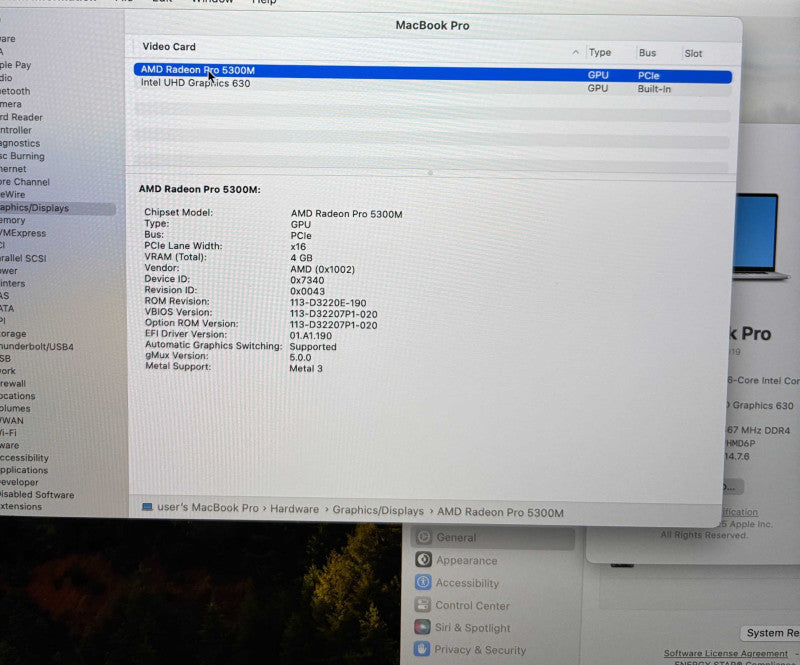Sort by the Type column header
The width and height of the screenshot is (800, 665).
(599, 53)
